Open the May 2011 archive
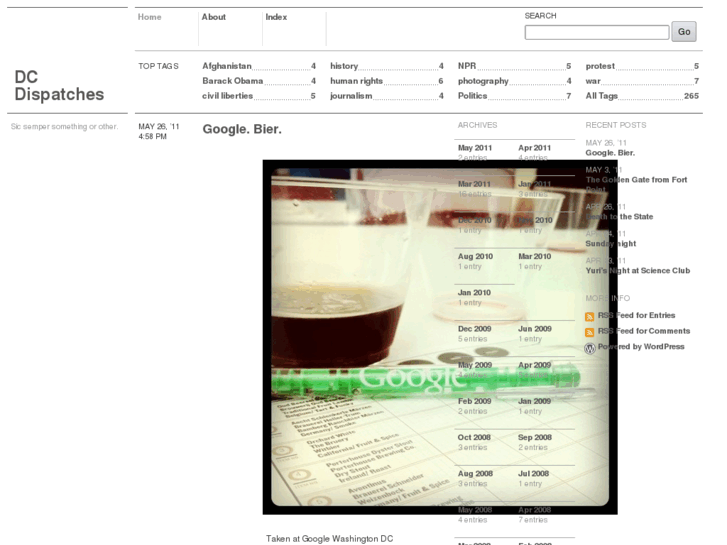727x545 pixels. point(475,147)
